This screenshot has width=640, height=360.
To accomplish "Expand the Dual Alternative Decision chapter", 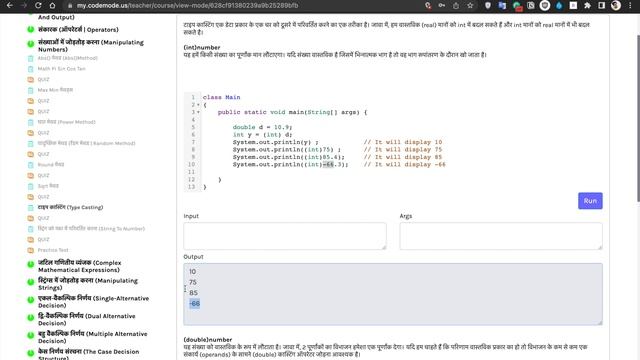I will [87, 319].
